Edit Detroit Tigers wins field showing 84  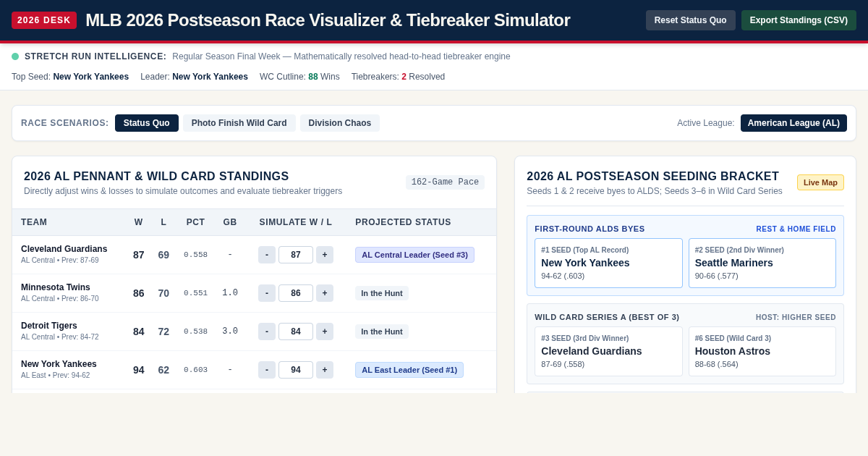pos(296,332)
